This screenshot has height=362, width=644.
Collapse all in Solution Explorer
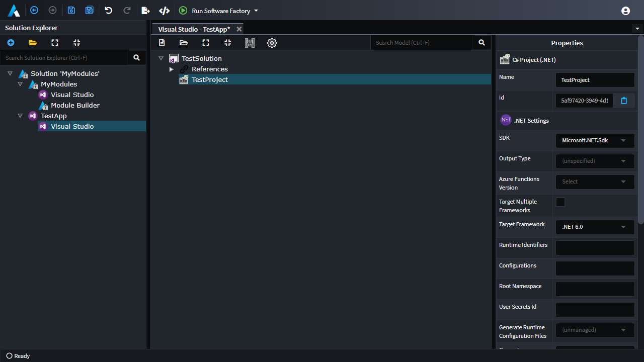(76, 43)
